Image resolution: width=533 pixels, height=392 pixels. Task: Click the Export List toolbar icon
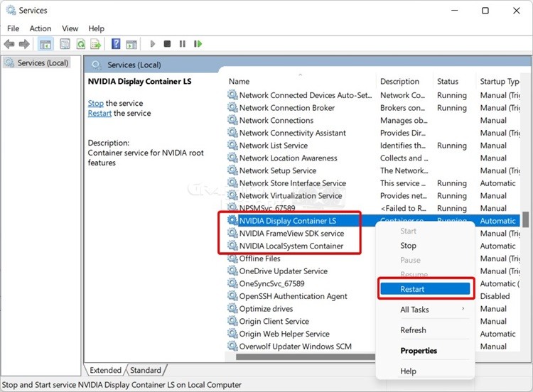pos(96,44)
